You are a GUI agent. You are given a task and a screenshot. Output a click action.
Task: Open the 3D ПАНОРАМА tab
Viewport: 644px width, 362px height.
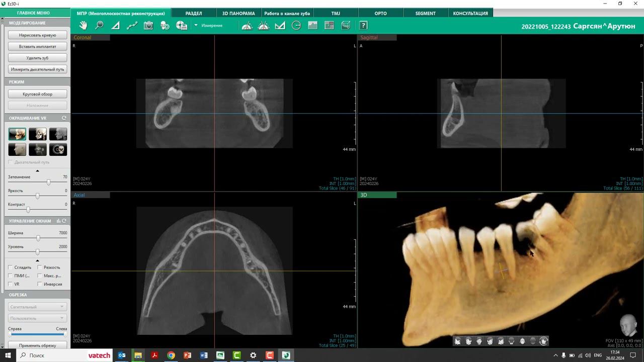[x=238, y=13]
